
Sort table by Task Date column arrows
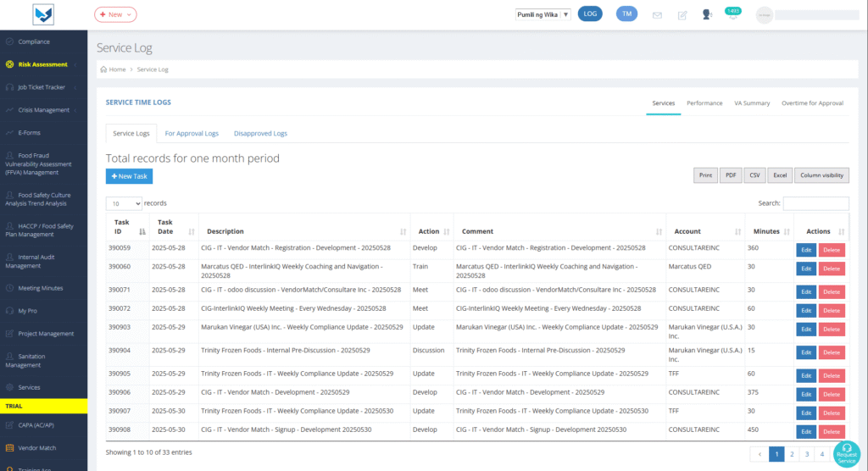[x=192, y=231]
